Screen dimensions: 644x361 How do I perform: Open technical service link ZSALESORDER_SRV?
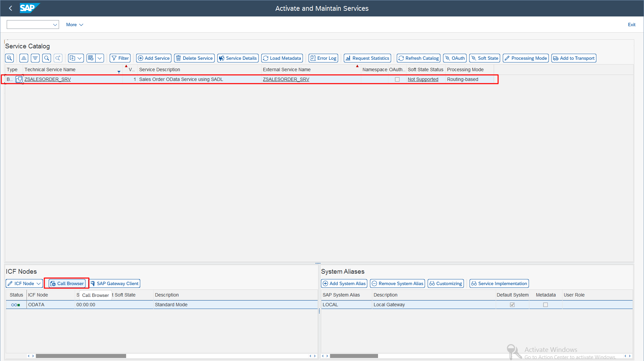[x=48, y=80]
